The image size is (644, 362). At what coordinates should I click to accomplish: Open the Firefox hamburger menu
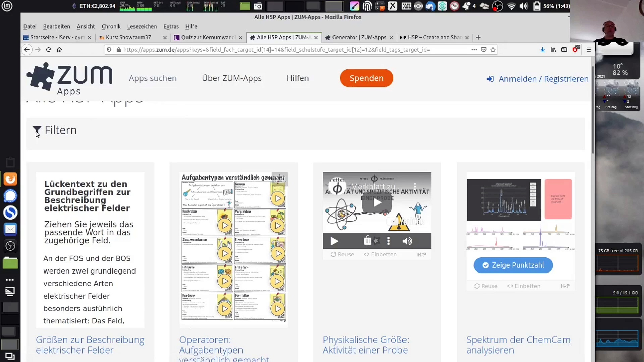588,50
